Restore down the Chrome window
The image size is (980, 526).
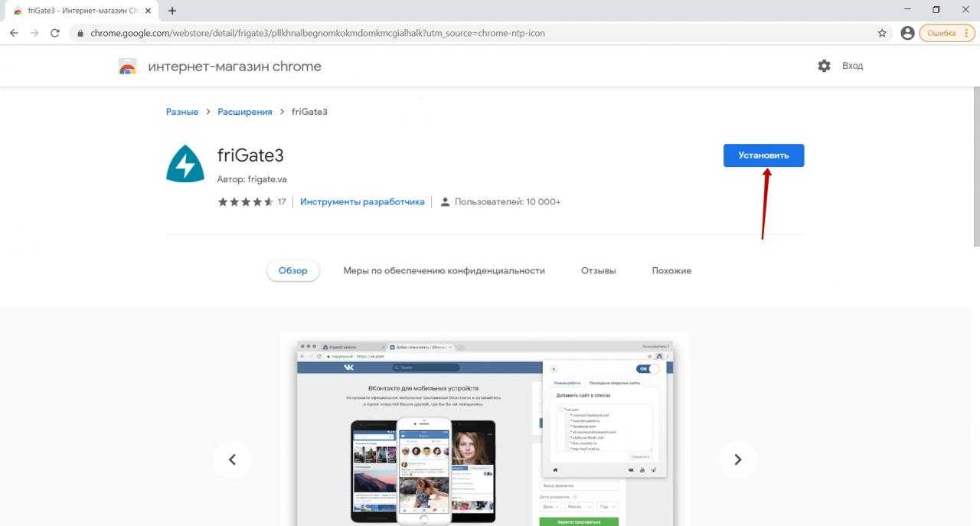[x=936, y=10]
